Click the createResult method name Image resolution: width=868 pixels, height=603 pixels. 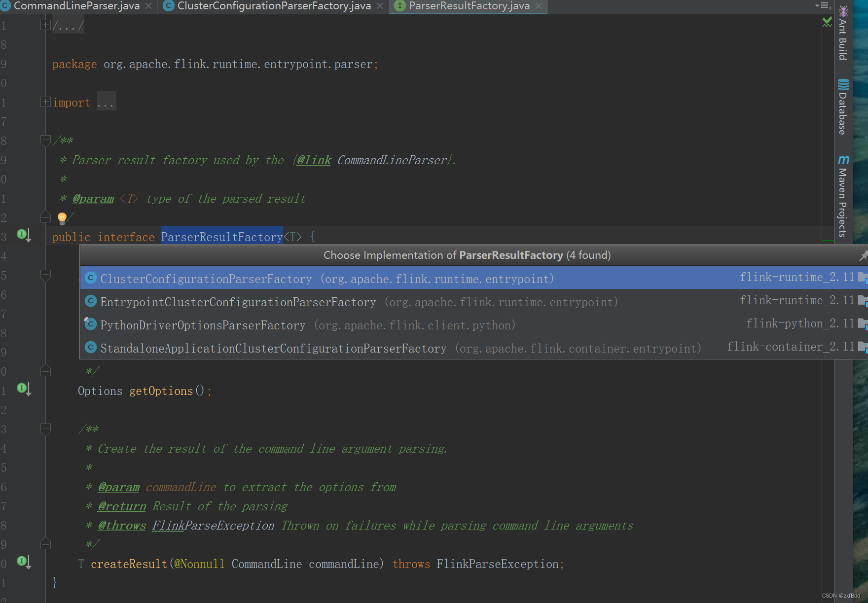pyautogui.click(x=129, y=564)
